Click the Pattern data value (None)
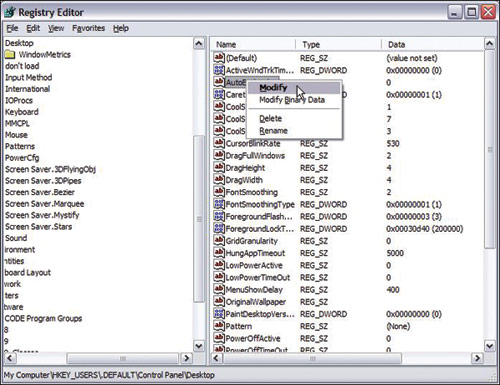This screenshot has height=385, width=500. point(398,326)
